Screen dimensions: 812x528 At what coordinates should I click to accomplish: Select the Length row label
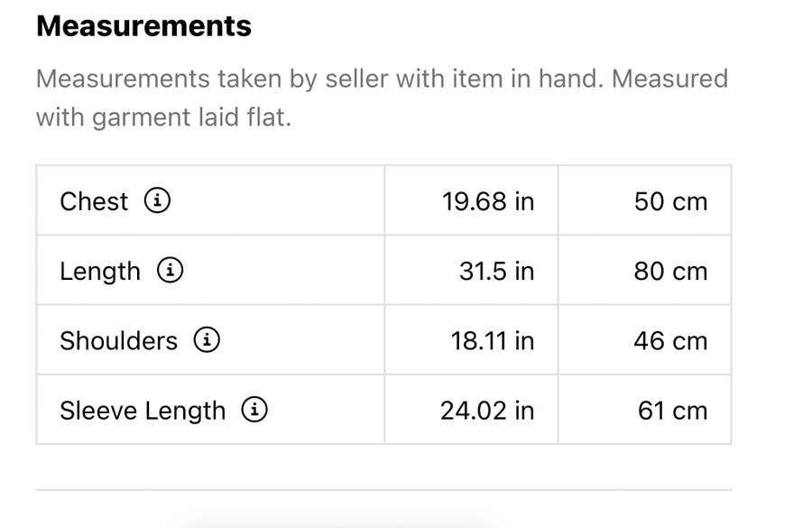(x=100, y=271)
